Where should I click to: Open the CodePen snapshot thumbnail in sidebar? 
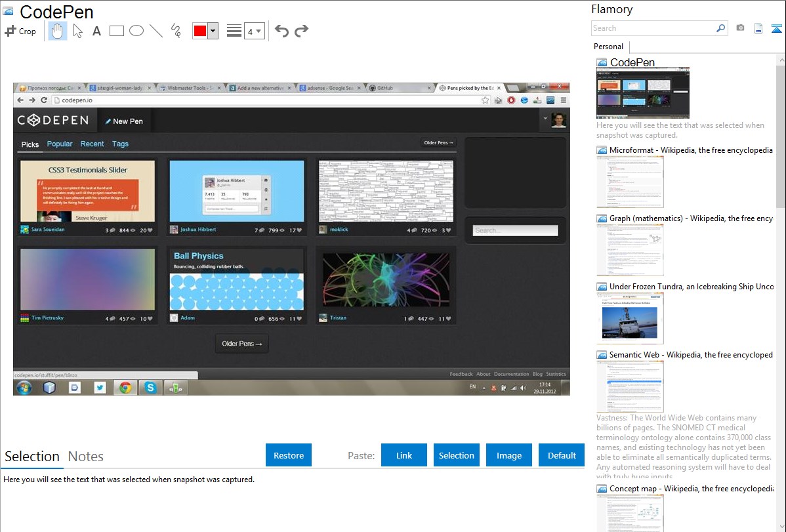pyautogui.click(x=642, y=92)
